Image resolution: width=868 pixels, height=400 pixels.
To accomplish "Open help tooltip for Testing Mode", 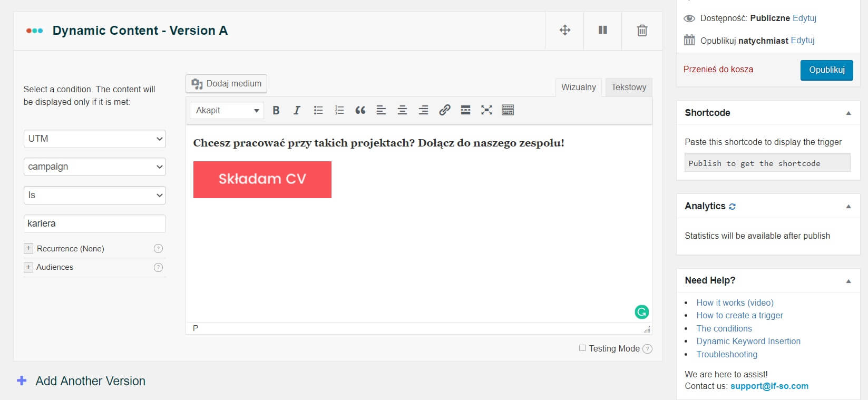I will point(648,349).
